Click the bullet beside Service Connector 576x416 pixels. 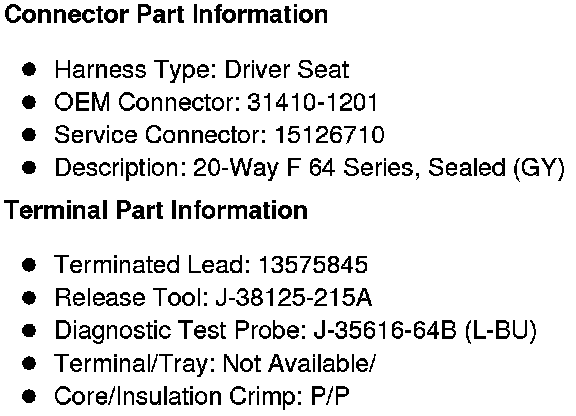(29, 135)
